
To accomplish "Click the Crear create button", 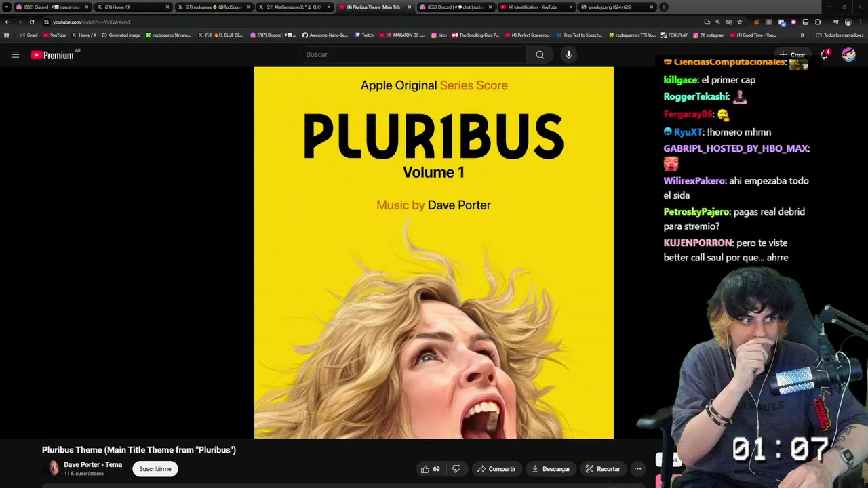I will tap(792, 55).
